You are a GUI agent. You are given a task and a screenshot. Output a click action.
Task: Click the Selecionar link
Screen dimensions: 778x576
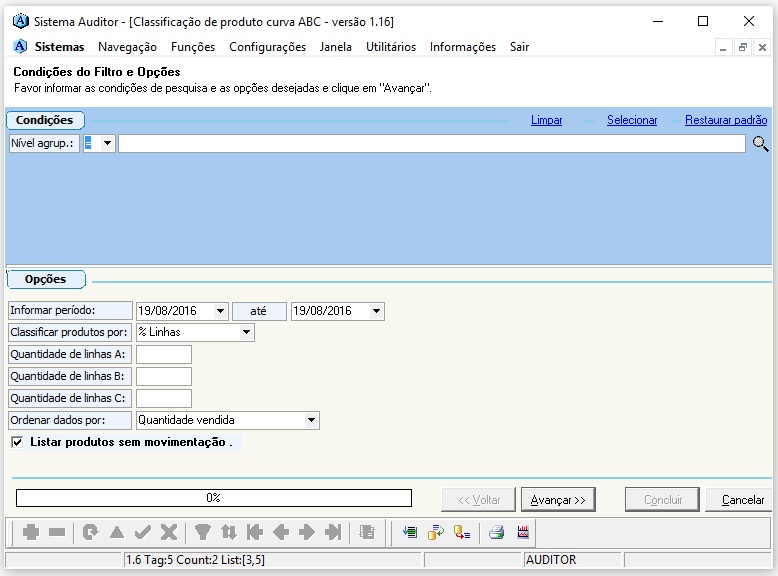click(632, 120)
